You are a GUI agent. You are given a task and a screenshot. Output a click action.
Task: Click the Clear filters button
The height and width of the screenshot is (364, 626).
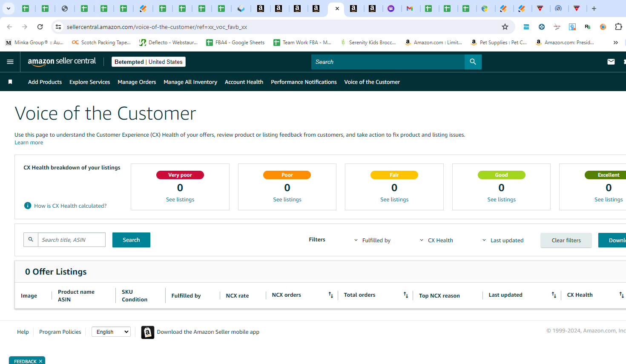coord(566,240)
